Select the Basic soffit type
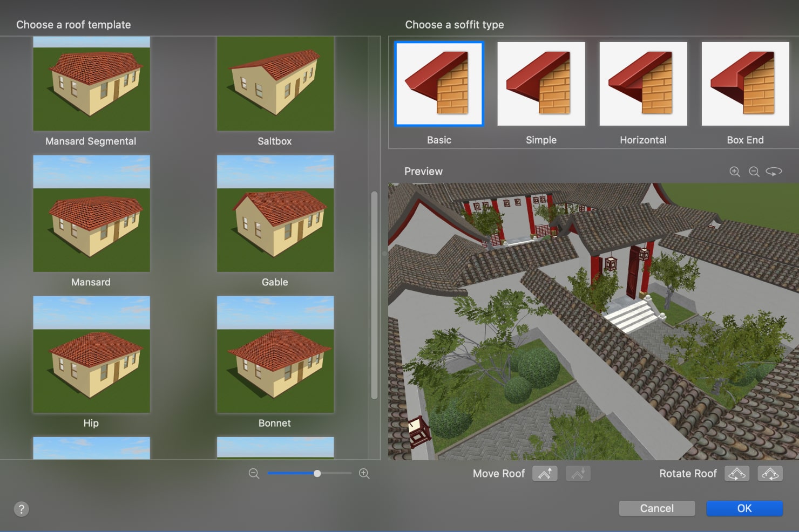Screen dimensions: 799x532 click(x=439, y=84)
